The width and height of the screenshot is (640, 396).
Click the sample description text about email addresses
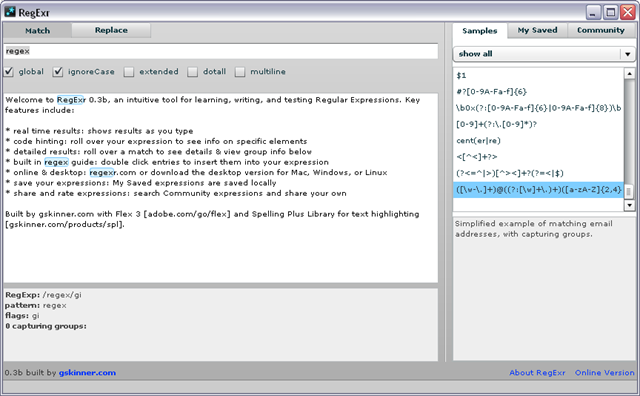tap(533, 229)
